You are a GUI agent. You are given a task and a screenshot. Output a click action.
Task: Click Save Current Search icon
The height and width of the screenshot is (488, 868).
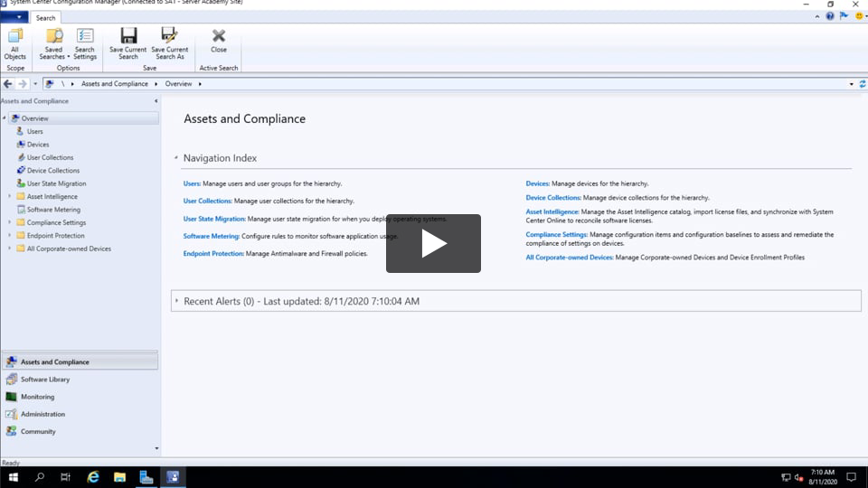[128, 42]
